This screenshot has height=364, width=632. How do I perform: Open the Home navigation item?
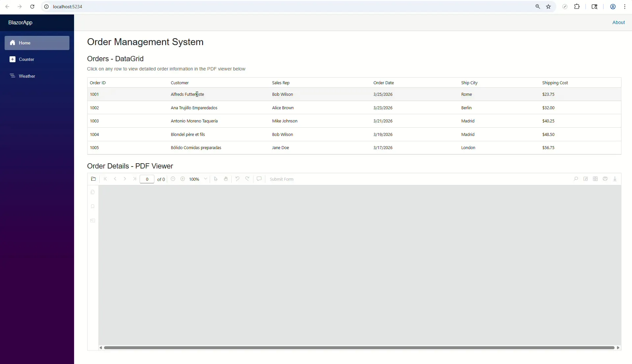[37, 43]
